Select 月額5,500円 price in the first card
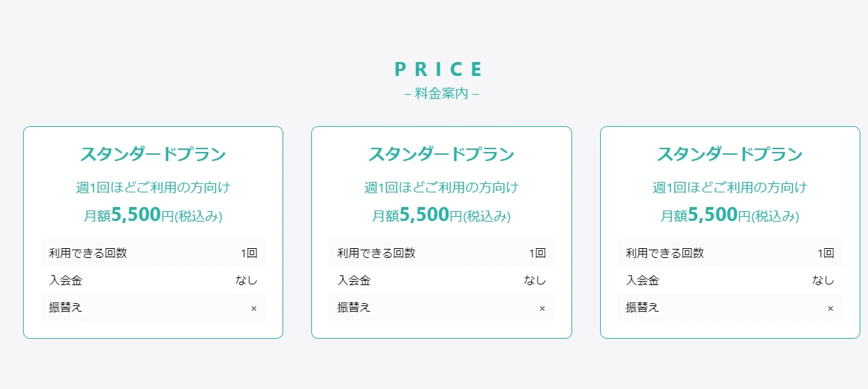 pyautogui.click(x=153, y=215)
